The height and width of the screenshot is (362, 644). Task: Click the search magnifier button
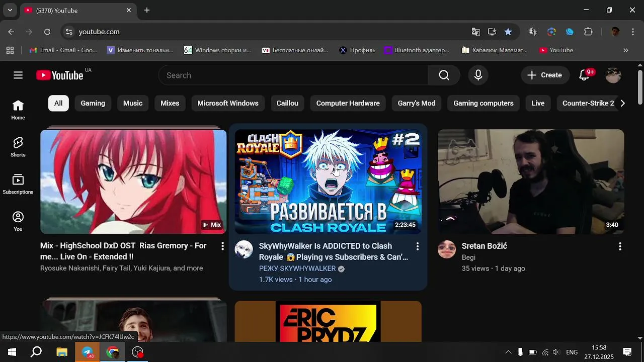point(444,75)
